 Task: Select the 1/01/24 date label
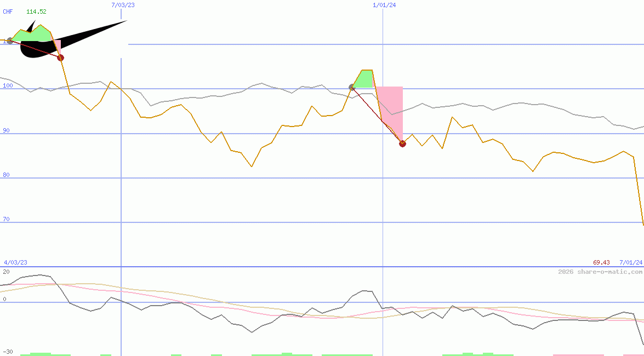[x=384, y=5]
